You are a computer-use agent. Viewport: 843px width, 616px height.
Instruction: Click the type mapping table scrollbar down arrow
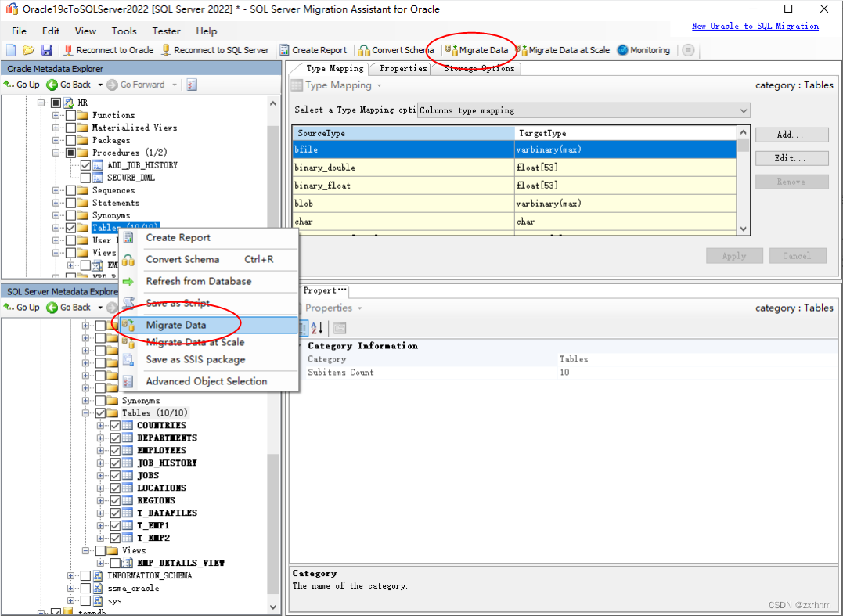point(743,229)
